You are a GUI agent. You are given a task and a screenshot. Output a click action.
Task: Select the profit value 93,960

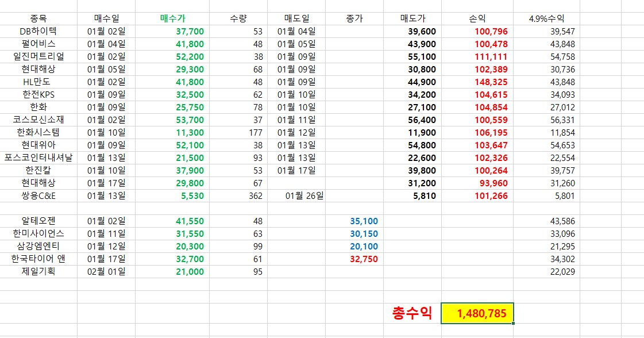(x=477, y=183)
